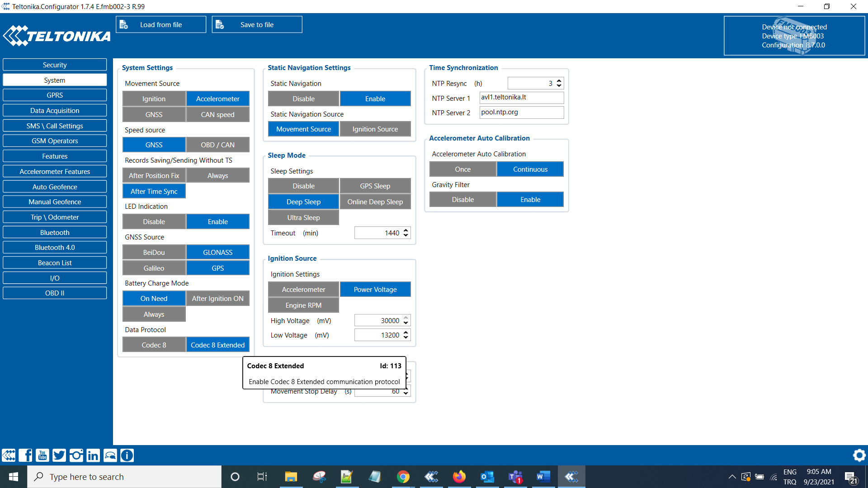Click the LinkedIn icon
The height and width of the screenshot is (488, 868).
[x=93, y=455]
